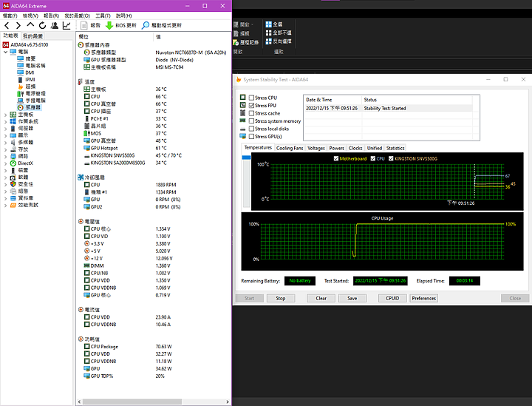Click 全選 select all in background window
This screenshot has height=406, width=532.
click(x=274, y=24)
